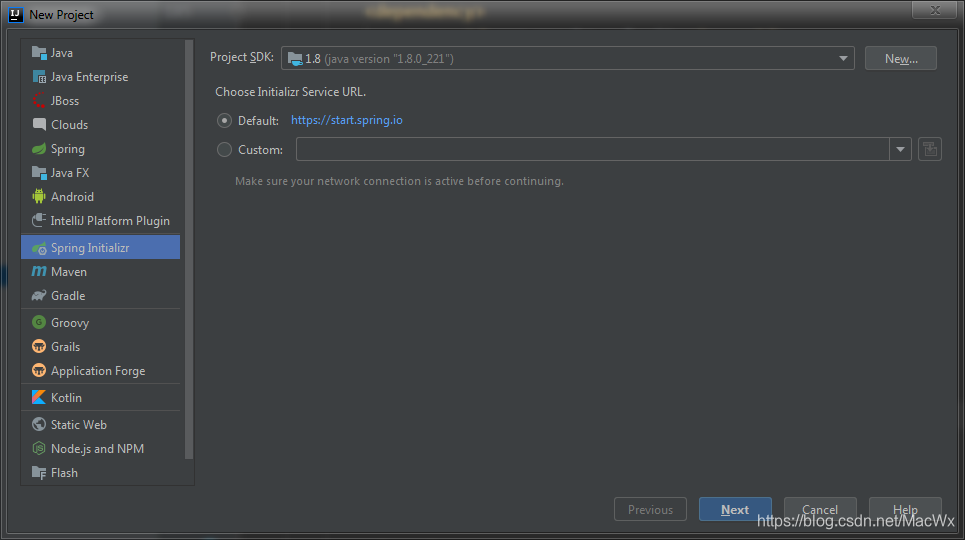Select the 'Spring Initializr' list label

coord(90,248)
